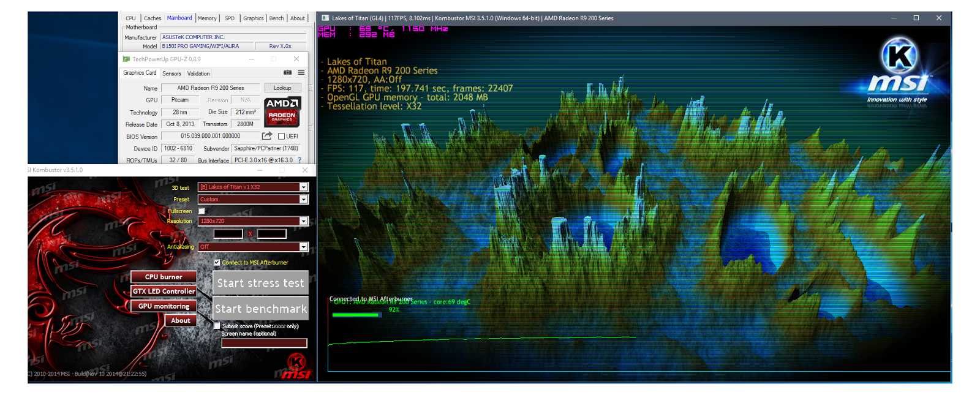
Task: Enable the Fullscreen checkbox in Kombustor
Action: pyautogui.click(x=202, y=211)
